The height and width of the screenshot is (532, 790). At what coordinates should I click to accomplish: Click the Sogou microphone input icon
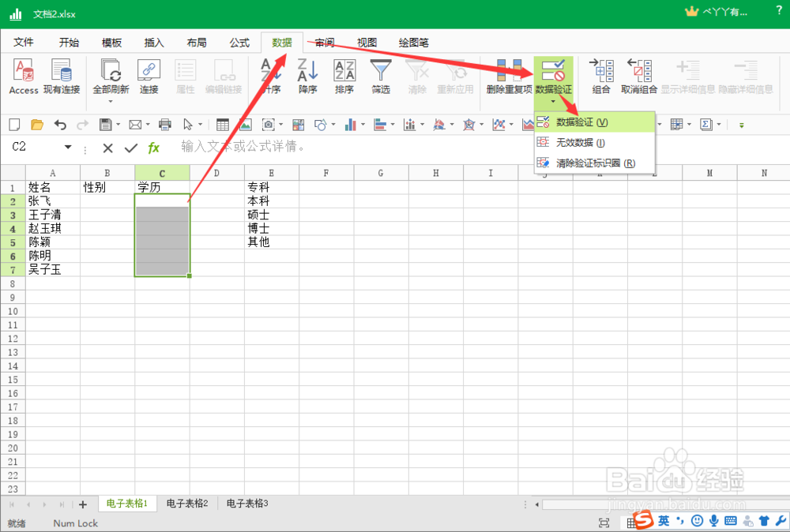click(713, 521)
